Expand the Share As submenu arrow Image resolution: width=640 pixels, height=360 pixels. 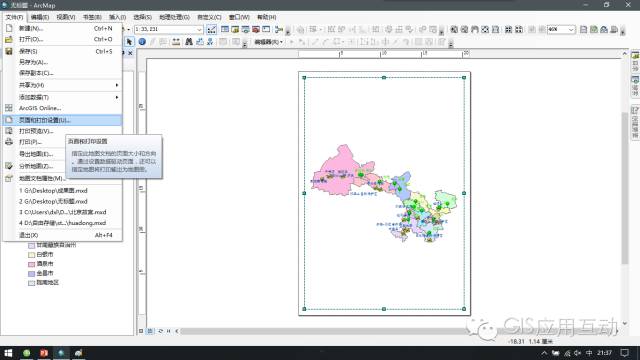[x=117, y=85]
